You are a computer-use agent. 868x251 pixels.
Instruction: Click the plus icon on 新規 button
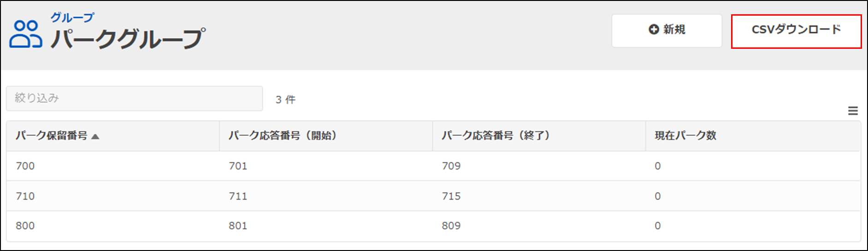[654, 29]
